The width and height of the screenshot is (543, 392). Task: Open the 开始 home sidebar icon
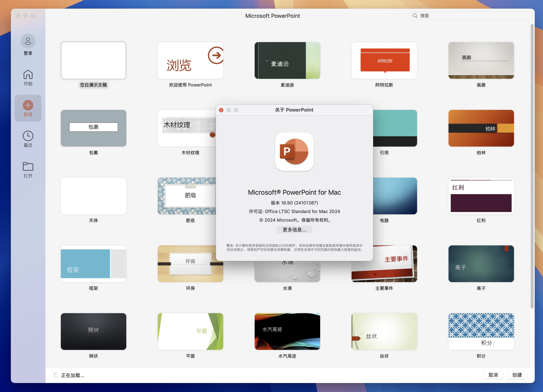point(28,75)
